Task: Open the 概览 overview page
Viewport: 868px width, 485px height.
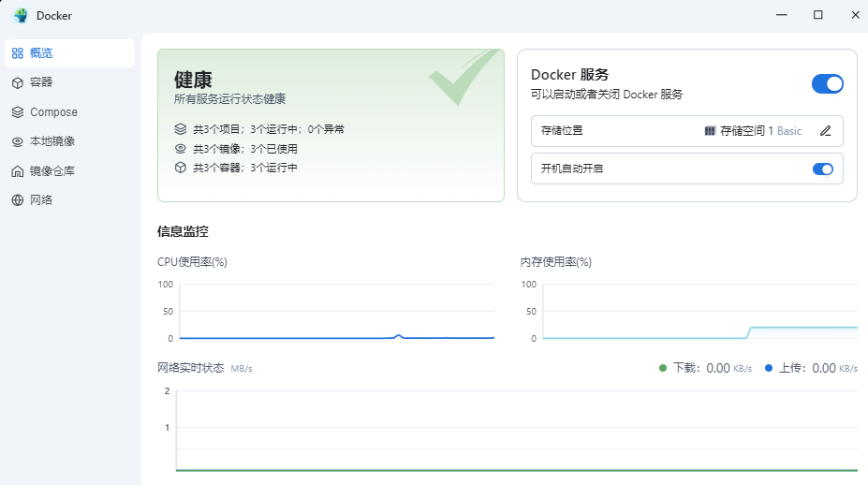Action: (69, 53)
